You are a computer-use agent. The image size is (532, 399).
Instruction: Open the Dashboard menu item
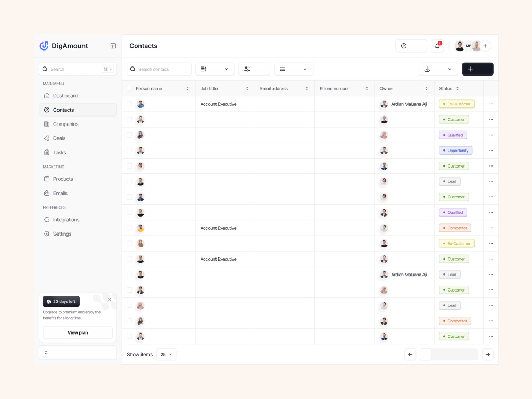click(x=78, y=96)
